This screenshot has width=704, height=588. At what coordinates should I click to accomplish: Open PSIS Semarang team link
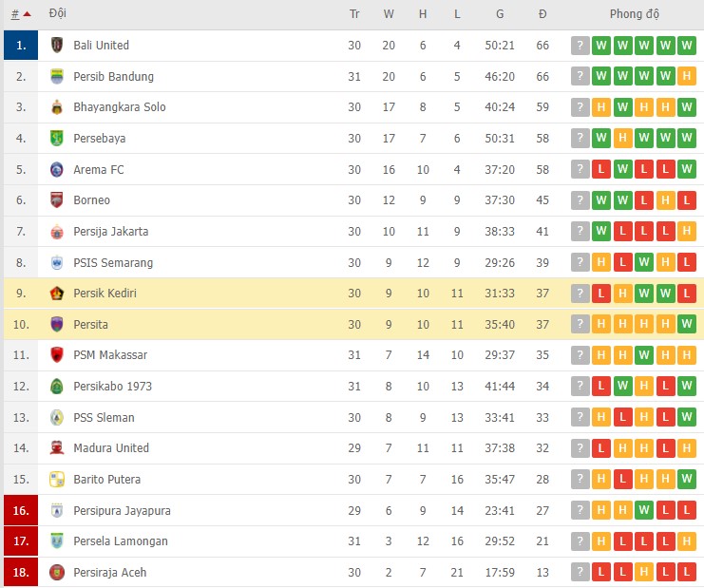click(112, 263)
